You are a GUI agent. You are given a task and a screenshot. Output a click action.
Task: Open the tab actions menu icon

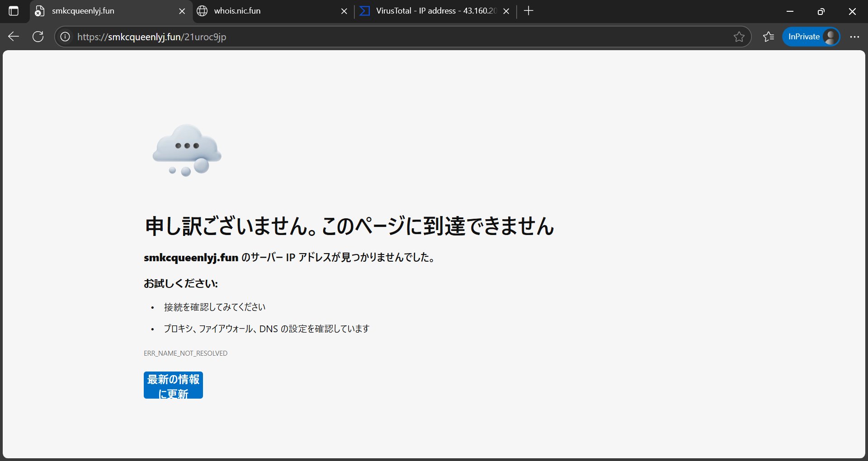[x=14, y=11]
